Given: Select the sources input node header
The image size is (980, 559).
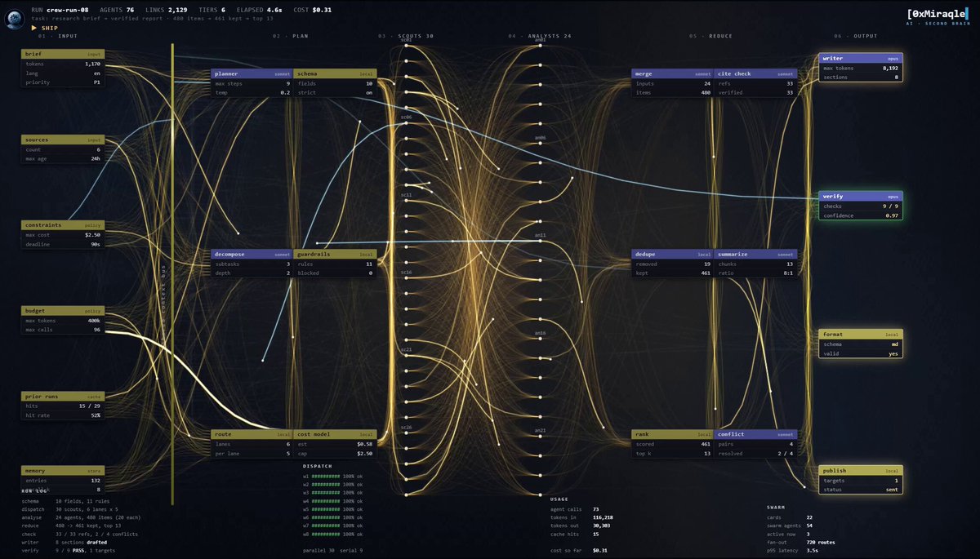Looking at the screenshot, I should [63, 140].
